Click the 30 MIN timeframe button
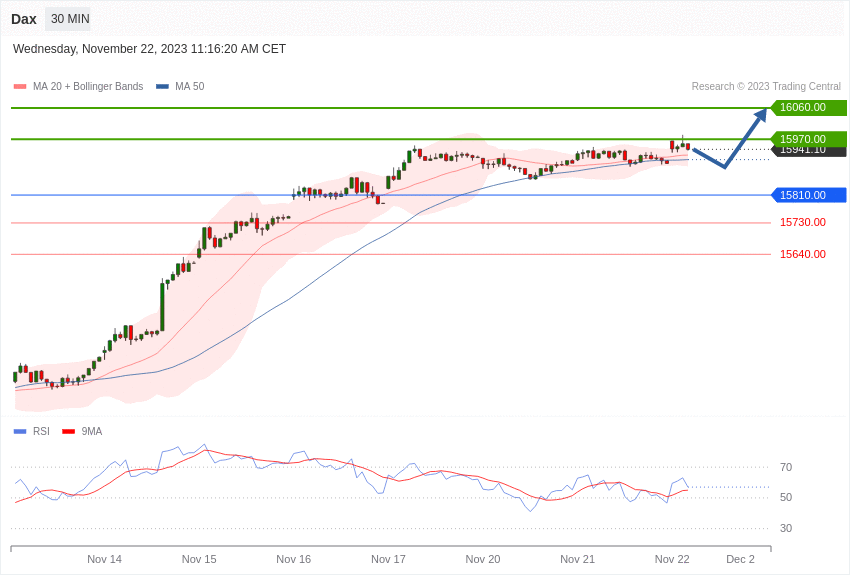Image resolution: width=850 pixels, height=576 pixels. click(70, 19)
